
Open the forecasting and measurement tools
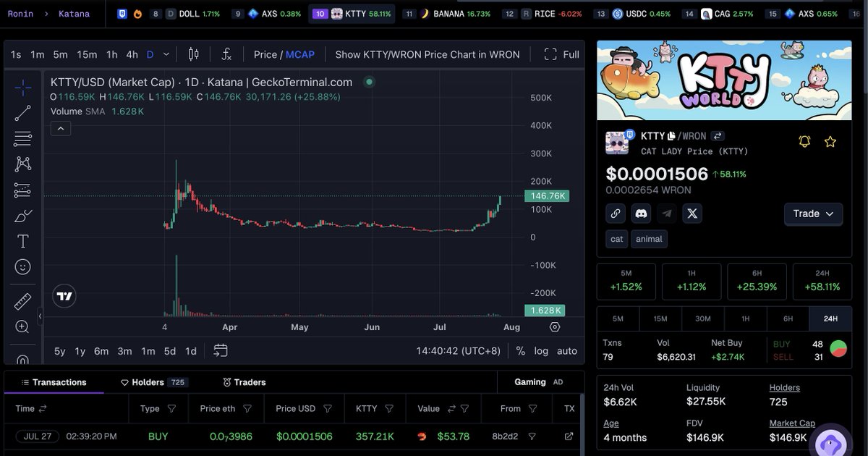click(x=22, y=190)
